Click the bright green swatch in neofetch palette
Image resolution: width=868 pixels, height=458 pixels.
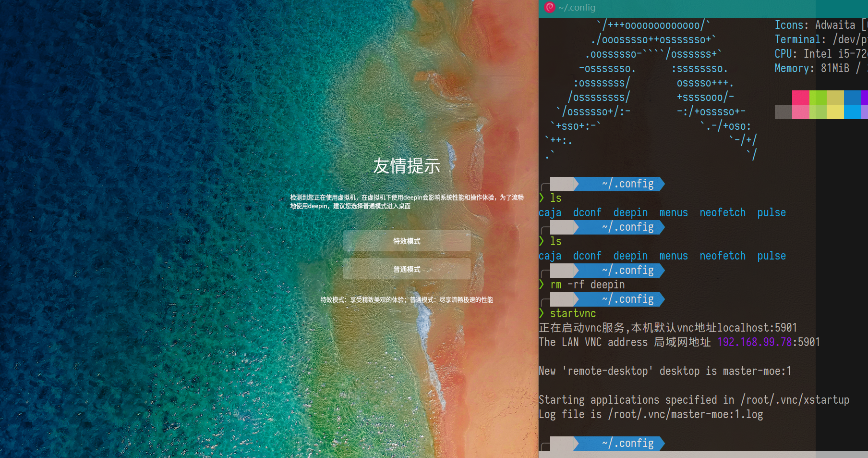tap(818, 98)
